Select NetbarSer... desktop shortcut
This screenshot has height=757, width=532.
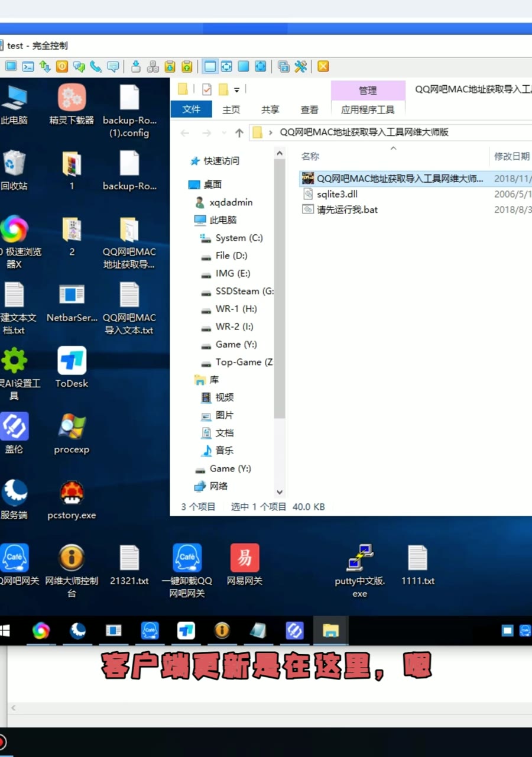pos(72,302)
